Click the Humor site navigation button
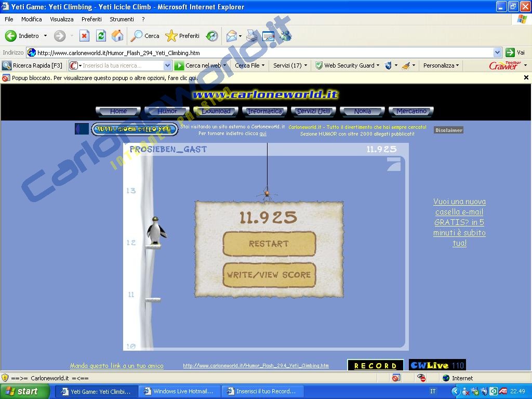 point(167,111)
